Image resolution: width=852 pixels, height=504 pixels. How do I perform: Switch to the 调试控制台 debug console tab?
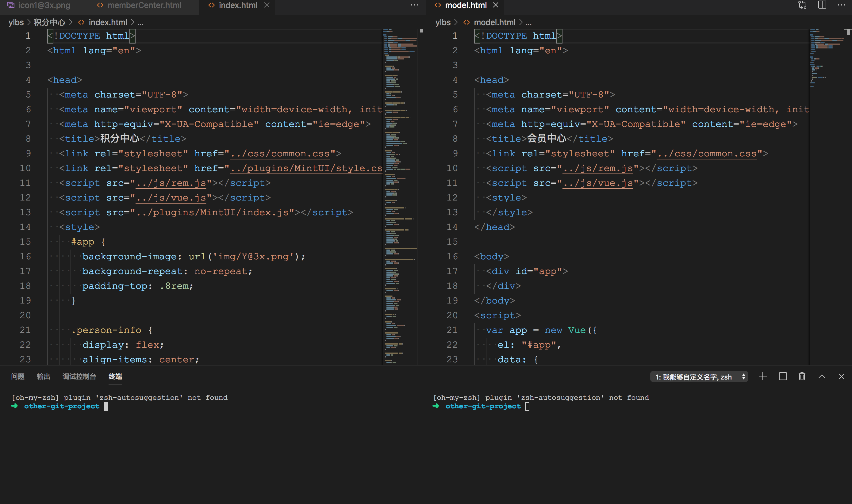click(79, 376)
